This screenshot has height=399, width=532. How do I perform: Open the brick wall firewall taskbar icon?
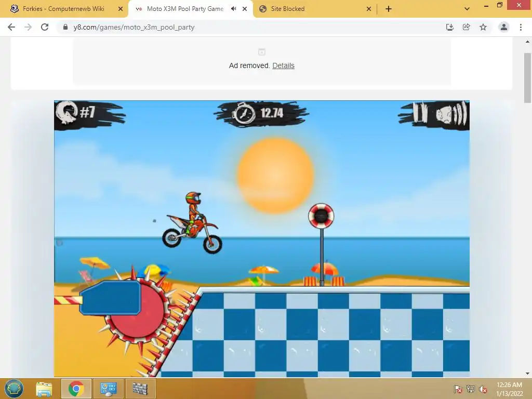coord(140,389)
